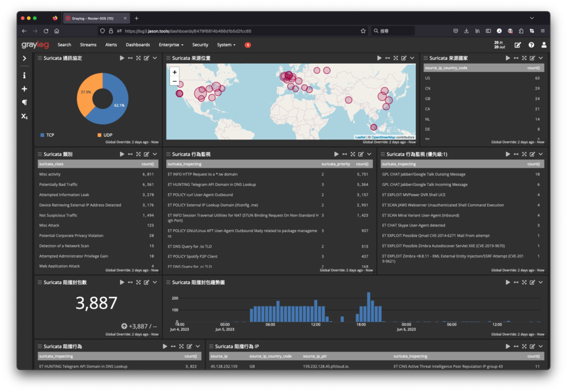567x392 pixels.
Task: Open the Dashboards menu item
Action: (138, 45)
